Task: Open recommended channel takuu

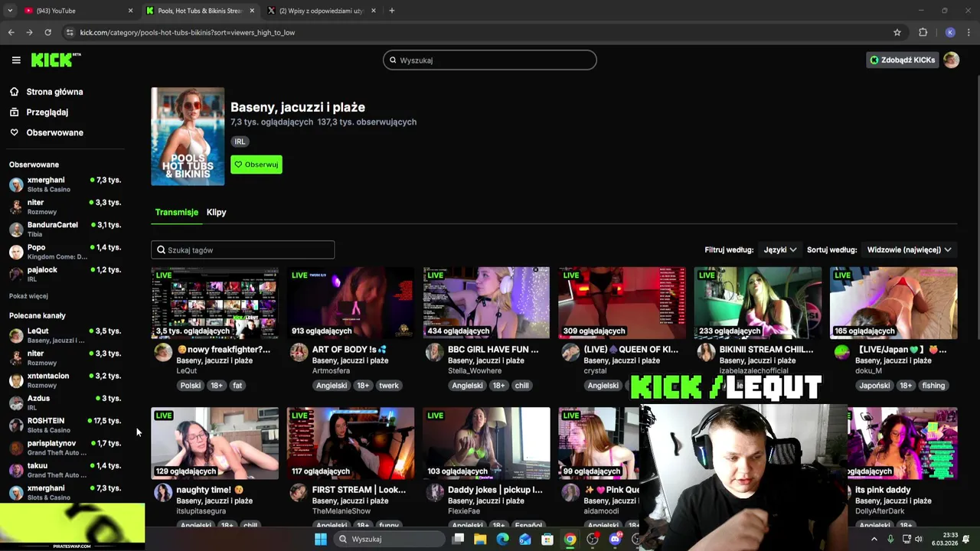Action: pyautogui.click(x=65, y=470)
